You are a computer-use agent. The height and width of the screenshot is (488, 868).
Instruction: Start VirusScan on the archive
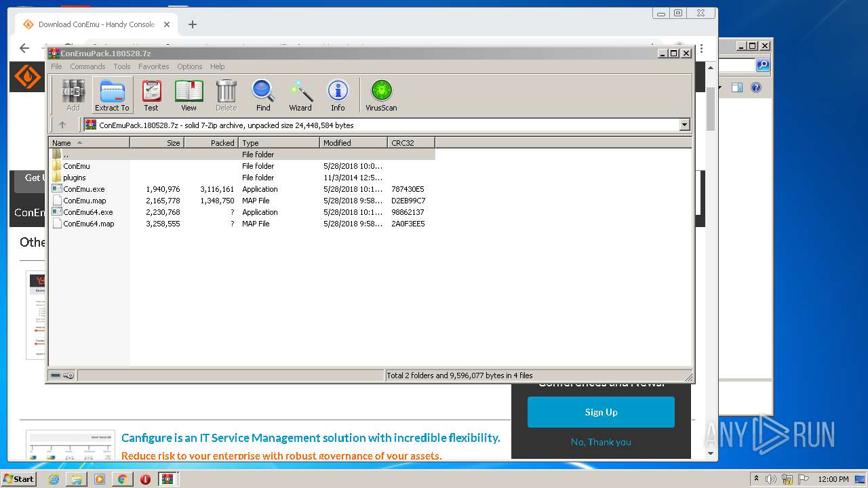(x=381, y=95)
